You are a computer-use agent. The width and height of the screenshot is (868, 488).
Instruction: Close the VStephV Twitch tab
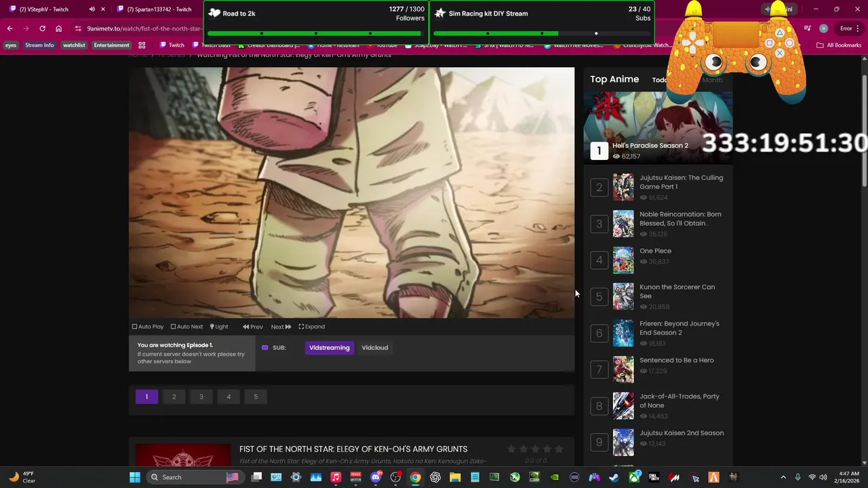coord(103,9)
